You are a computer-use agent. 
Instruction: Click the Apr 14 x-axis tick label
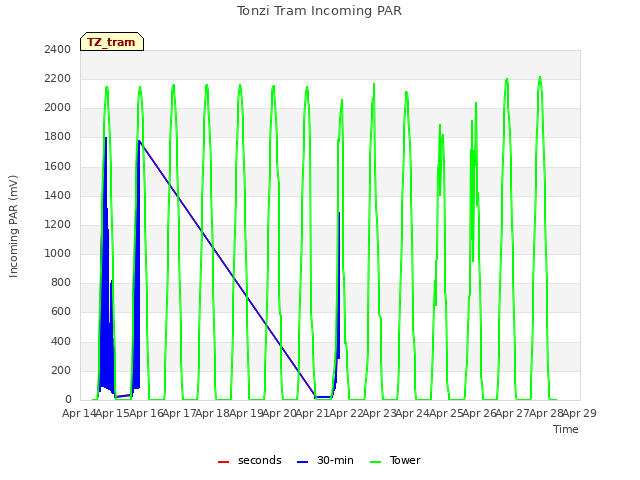[79, 413]
